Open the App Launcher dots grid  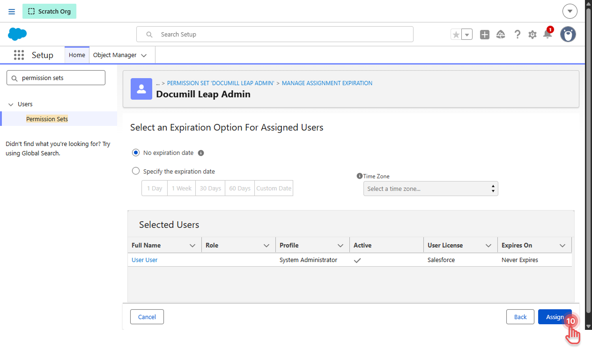pyautogui.click(x=19, y=55)
